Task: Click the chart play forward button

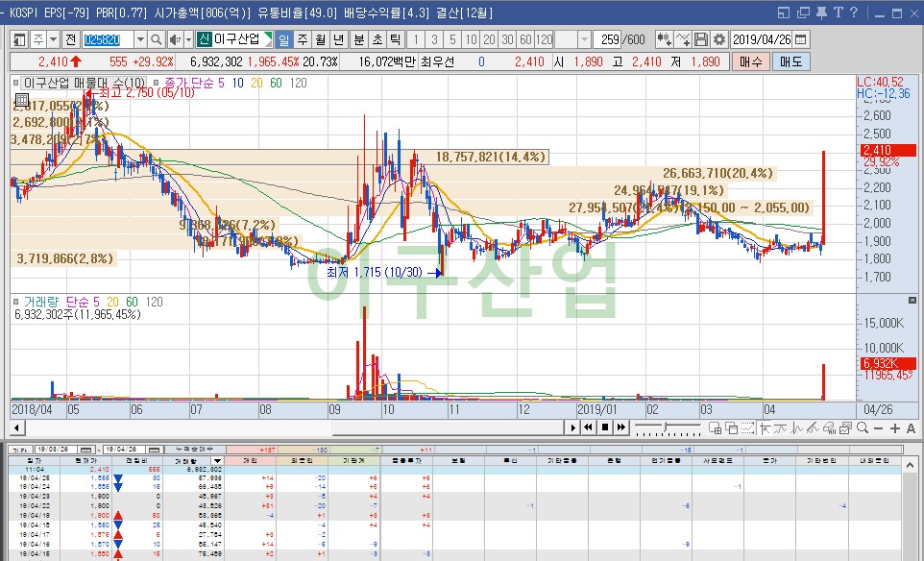Action: tap(572, 427)
